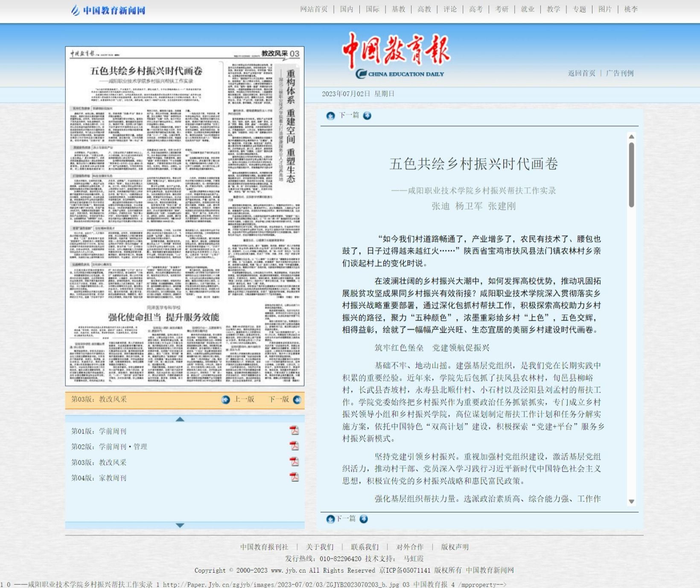Collapse the page list with up triangle
700x588 pixels.
click(180, 419)
